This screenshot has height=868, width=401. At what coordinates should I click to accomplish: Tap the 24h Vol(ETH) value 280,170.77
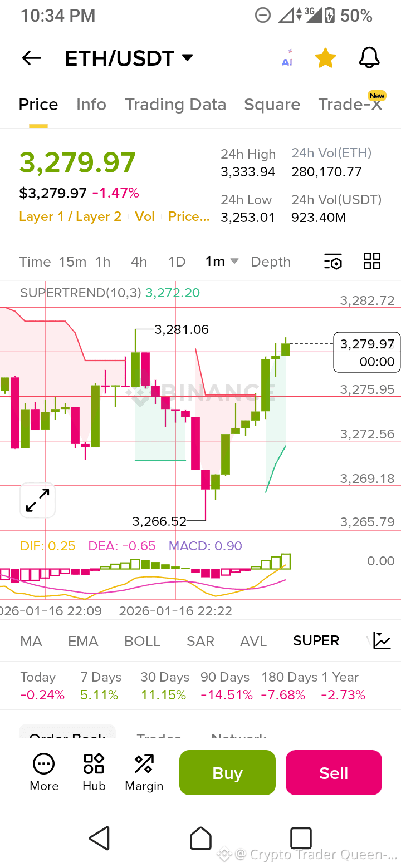click(326, 172)
